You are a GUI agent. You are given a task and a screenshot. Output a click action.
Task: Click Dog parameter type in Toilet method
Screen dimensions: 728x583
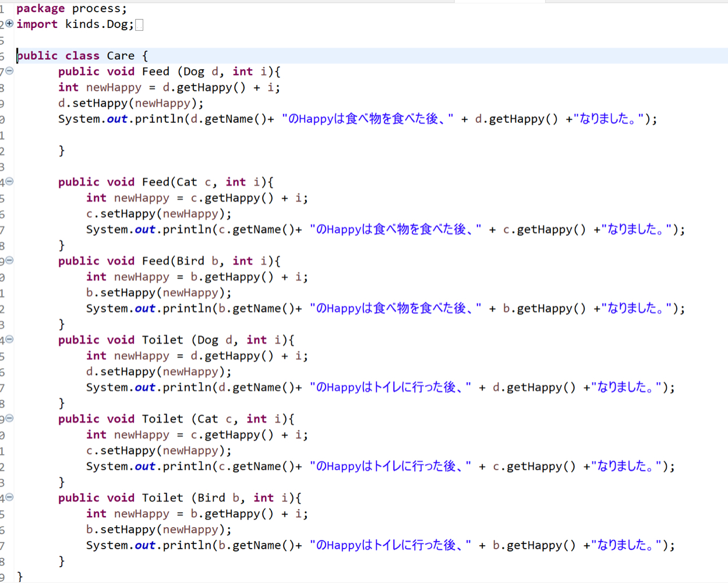[x=207, y=340]
